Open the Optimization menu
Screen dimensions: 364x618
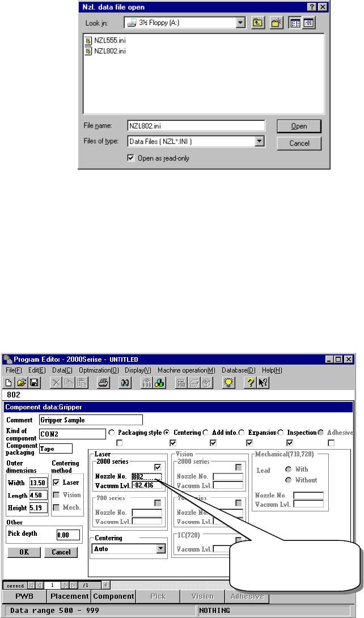[x=99, y=370]
